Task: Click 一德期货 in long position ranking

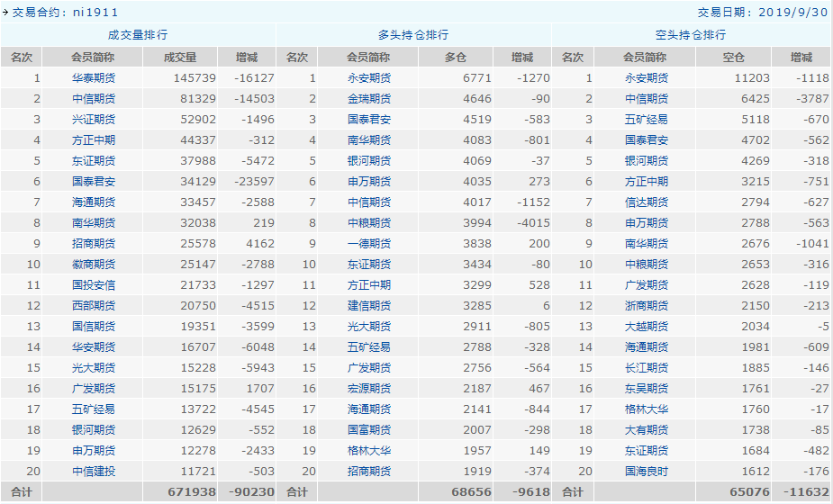Action: pyautogui.click(x=368, y=244)
